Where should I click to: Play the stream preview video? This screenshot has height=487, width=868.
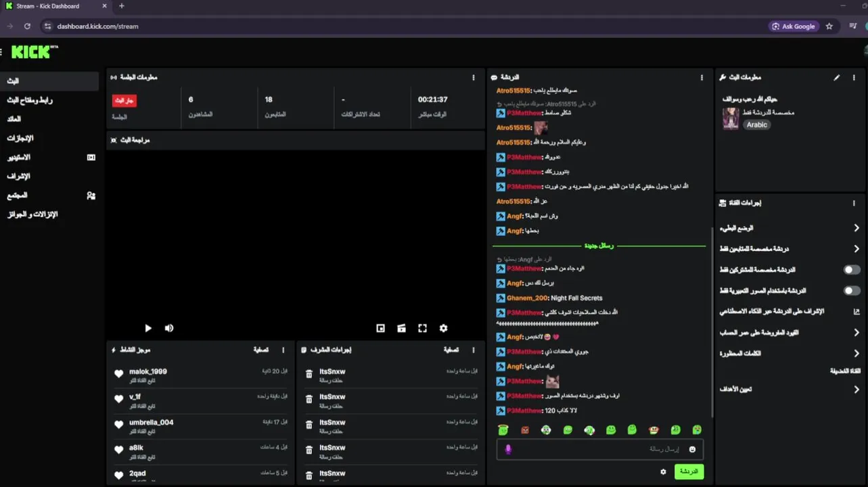coord(148,328)
